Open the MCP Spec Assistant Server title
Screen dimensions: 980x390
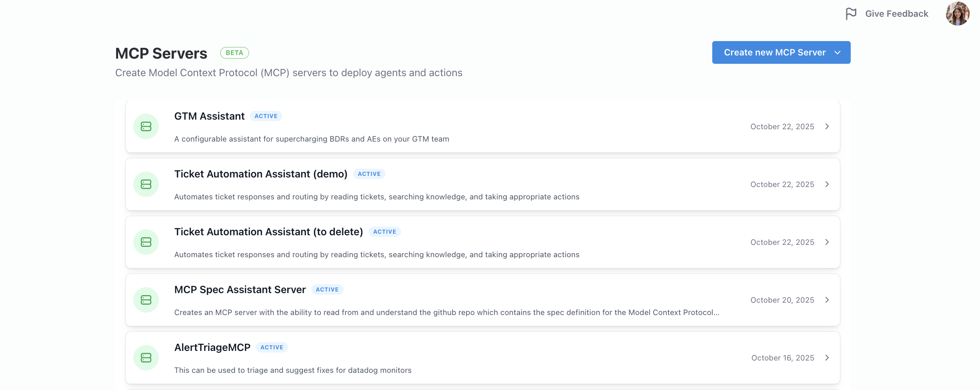(x=240, y=290)
